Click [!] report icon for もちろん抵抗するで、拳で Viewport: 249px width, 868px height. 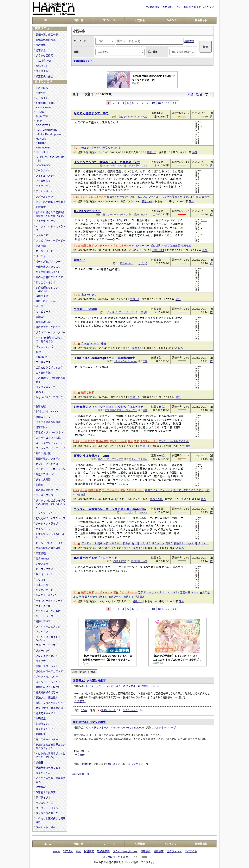click(211, 113)
